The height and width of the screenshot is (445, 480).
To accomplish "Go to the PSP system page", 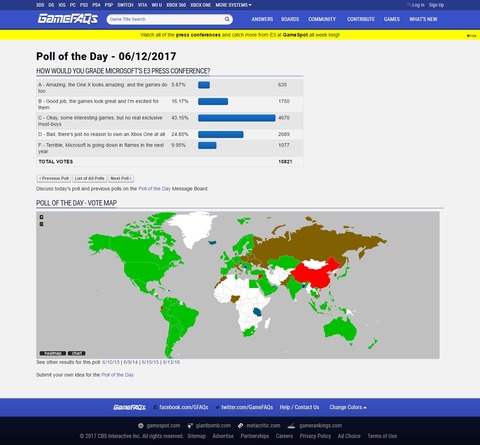I will click(109, 5).
